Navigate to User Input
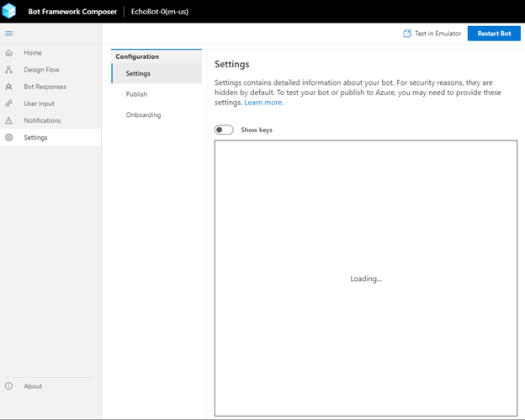This screenshot has width=525, height=420. (50, 104)
